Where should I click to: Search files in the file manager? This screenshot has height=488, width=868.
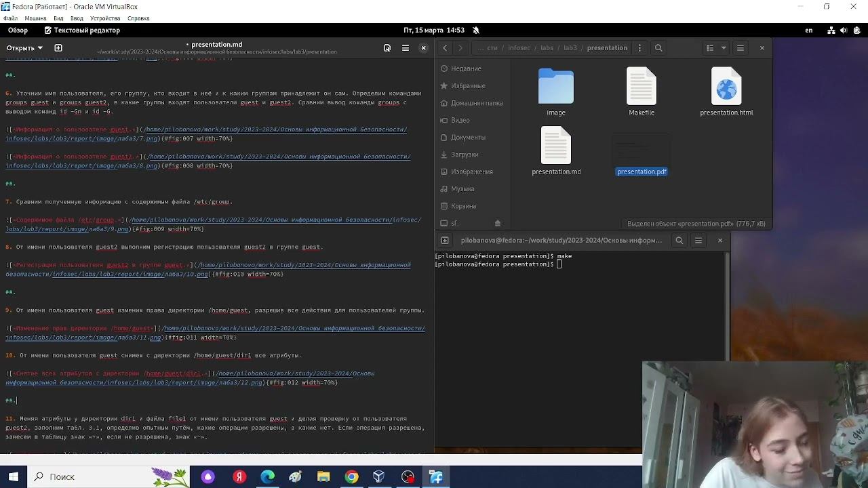(x=658, y=48)
